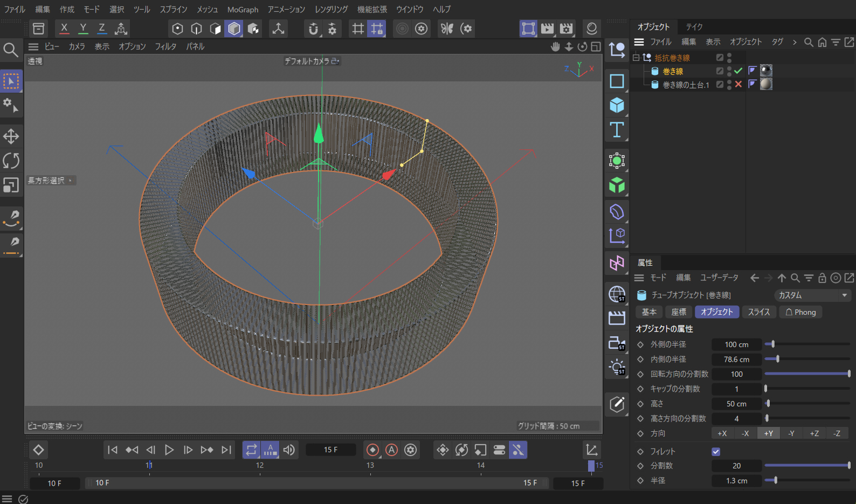The image size is (856, 504).
Task: Uncheck the Fillet checkbox
Action: pyautogui.click(x=716, y=452)
